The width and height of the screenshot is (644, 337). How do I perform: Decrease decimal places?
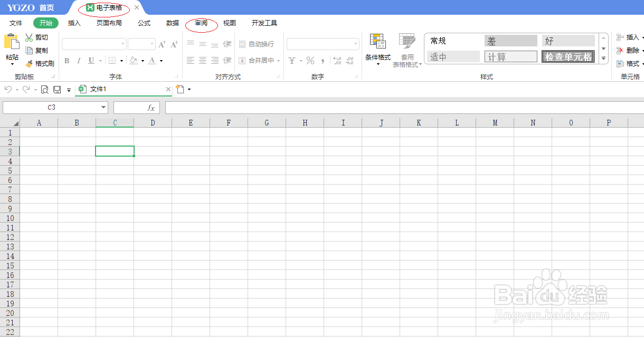click(x=349, y=61)
